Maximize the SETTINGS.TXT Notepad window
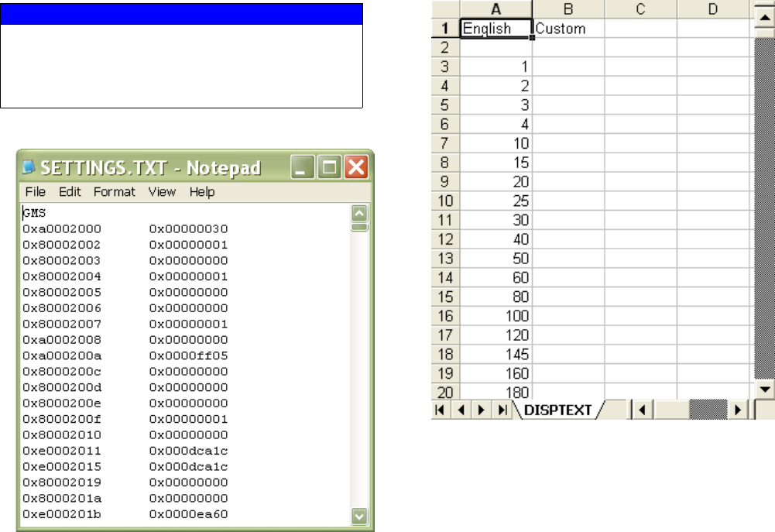 (329, 167)
